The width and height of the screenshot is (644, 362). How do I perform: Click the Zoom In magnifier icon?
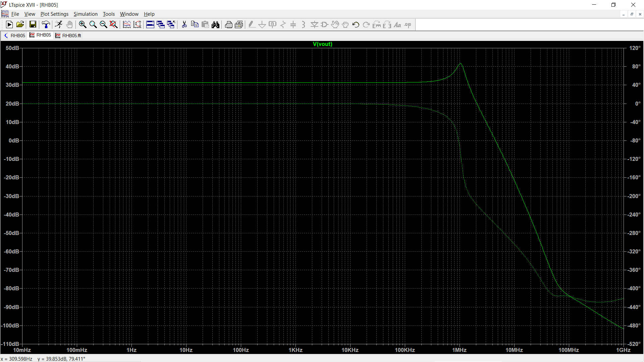pos(83,24)
